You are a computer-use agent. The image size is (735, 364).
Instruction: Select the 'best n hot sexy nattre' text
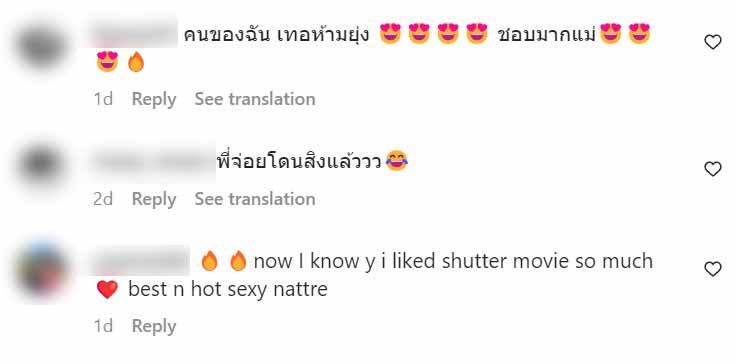click(x=227, y=290)
